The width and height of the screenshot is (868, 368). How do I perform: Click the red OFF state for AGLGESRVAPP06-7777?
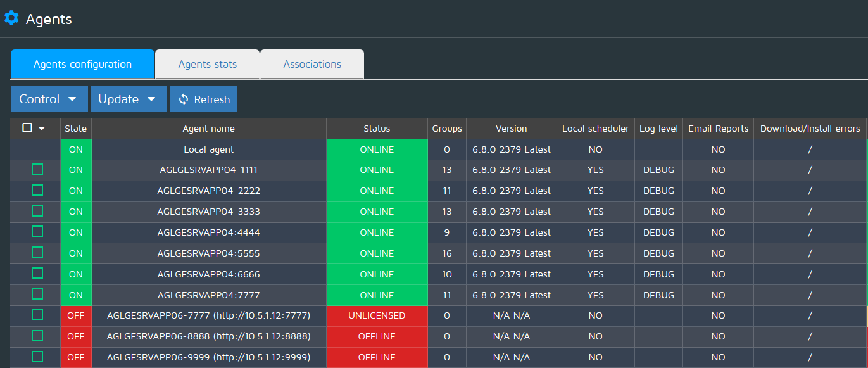(x=76, y=315)
